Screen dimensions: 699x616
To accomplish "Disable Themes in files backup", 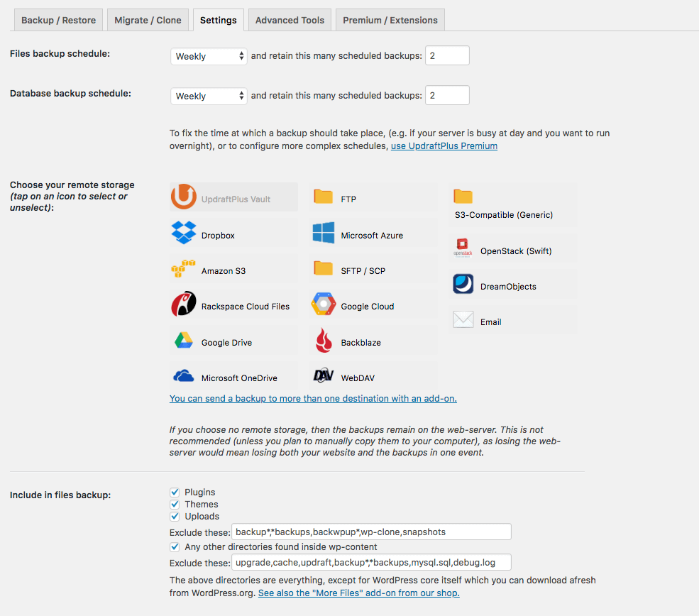I will pos(174,504).
